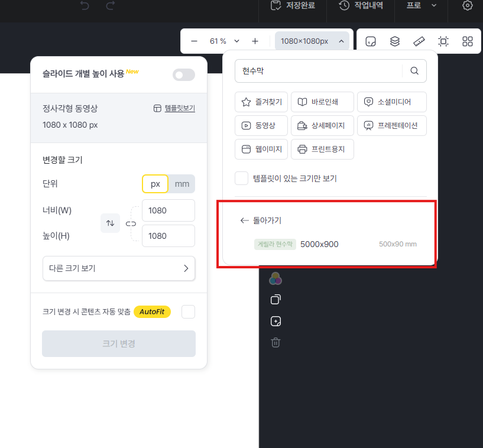Viewport: 483px width, 448px height.
Task: Click the add page plus icon
Action: click(275, 321)
